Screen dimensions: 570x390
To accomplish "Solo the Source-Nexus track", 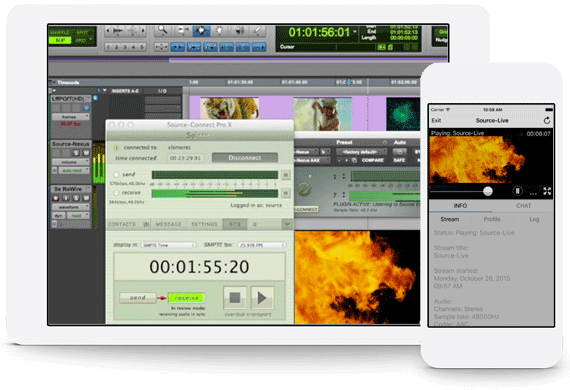I will coord(76,153).
